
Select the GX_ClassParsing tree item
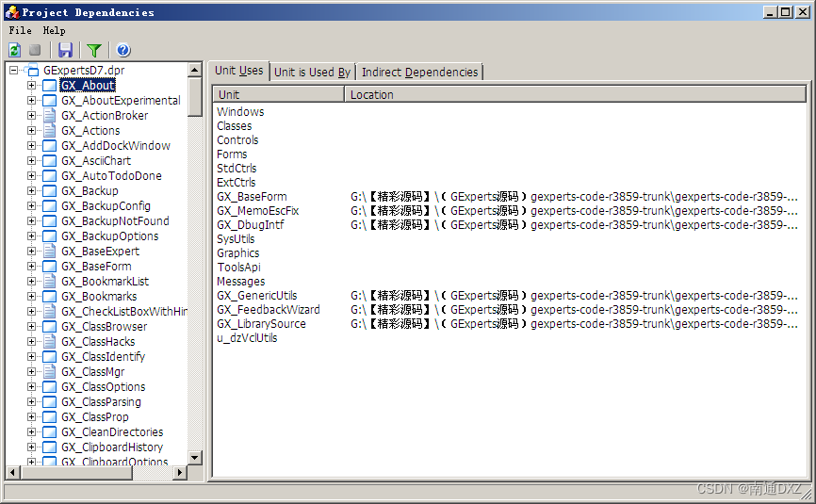pyautogui.click(x=101, y=402)
